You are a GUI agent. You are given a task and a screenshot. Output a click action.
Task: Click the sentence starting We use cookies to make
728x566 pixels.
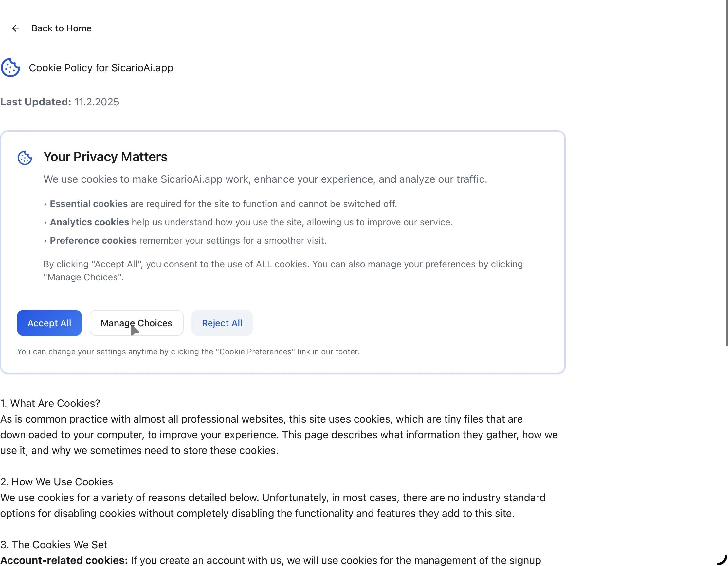pos(265,179)
